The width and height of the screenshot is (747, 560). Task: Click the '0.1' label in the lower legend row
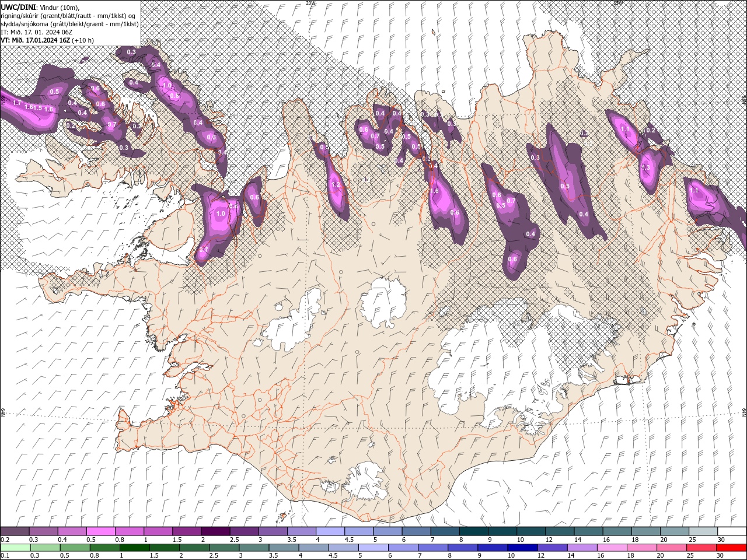click(x=5, y=556)
